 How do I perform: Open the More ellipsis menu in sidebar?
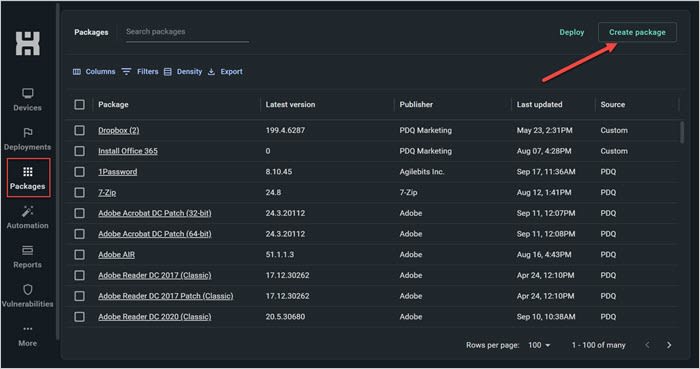(x=28, y=329)
